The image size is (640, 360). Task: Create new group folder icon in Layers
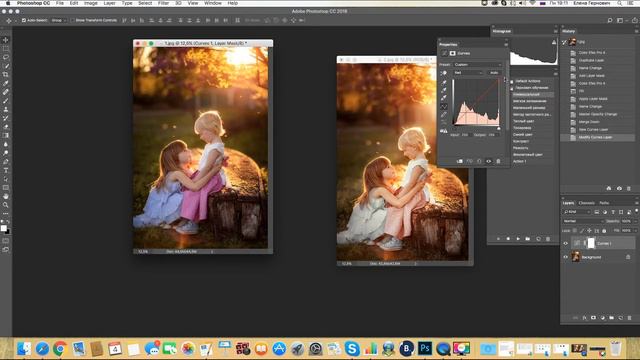(x=611, y=318)
